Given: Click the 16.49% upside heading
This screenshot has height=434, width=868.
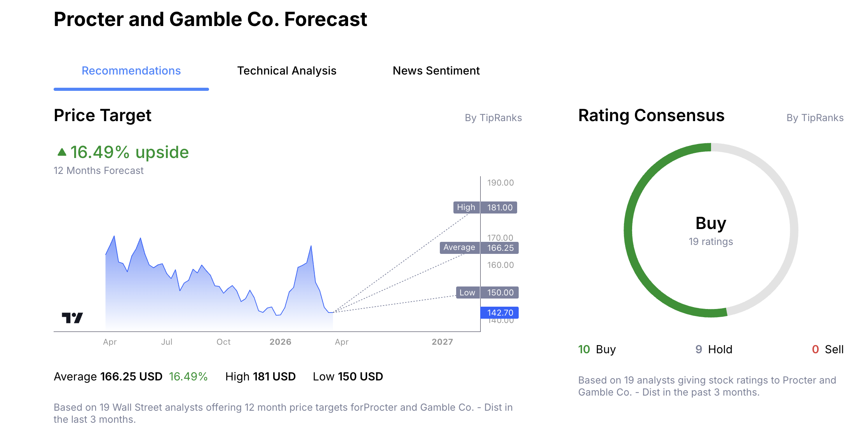Looking at the screenshot, I should pyautogui.click(x=129, y=152).
